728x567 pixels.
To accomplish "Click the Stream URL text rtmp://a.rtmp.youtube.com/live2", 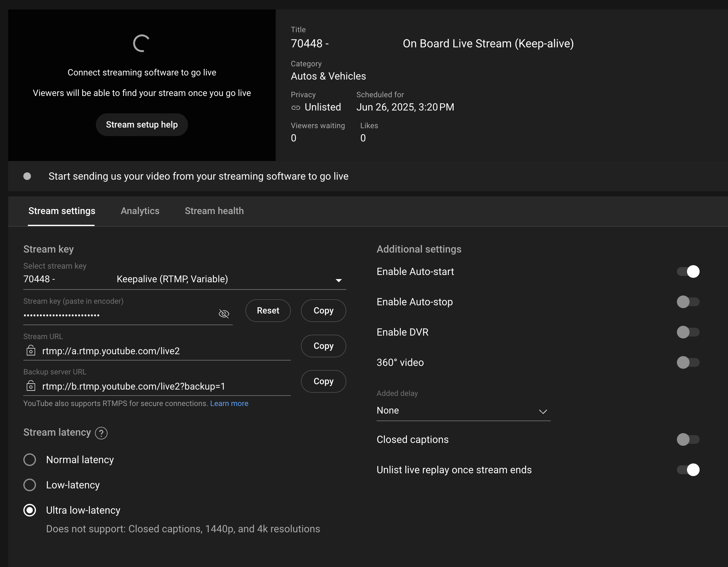I will click(111, 351).
